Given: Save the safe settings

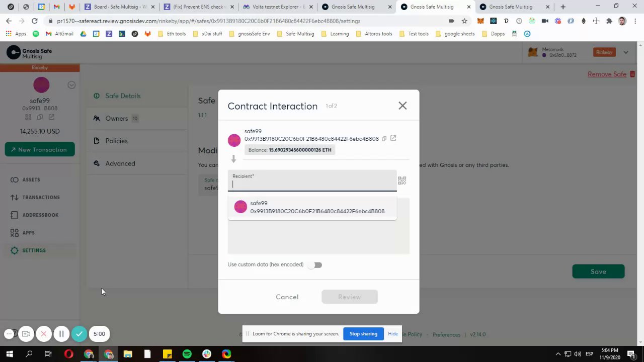Looking at the screenshot, I should (x=598, y=271).
